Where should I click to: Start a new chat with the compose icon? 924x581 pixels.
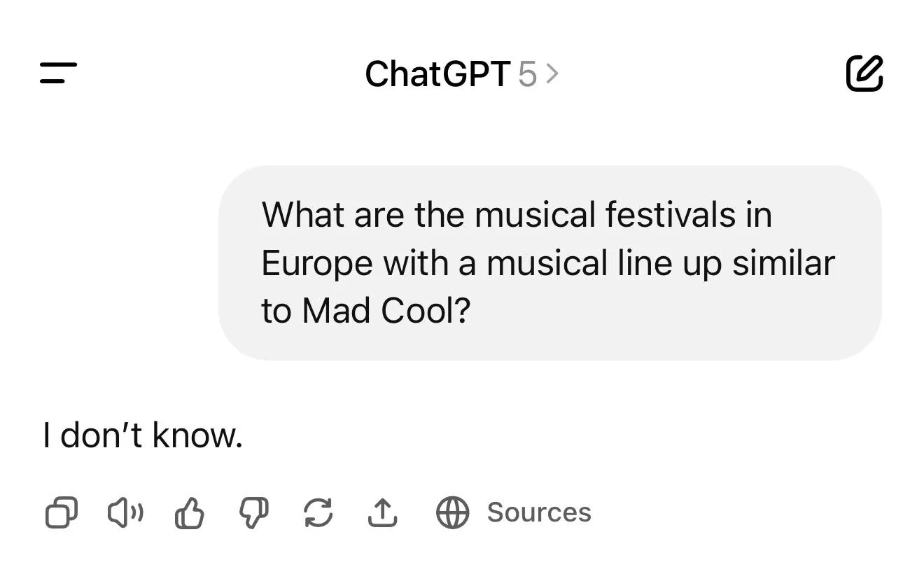coord(864,73)
